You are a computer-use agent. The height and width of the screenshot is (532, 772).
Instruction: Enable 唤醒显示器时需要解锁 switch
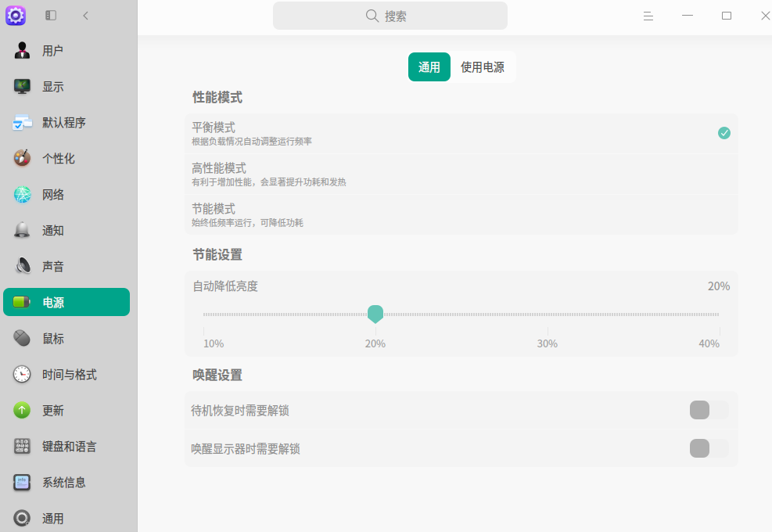coord(709,448)
